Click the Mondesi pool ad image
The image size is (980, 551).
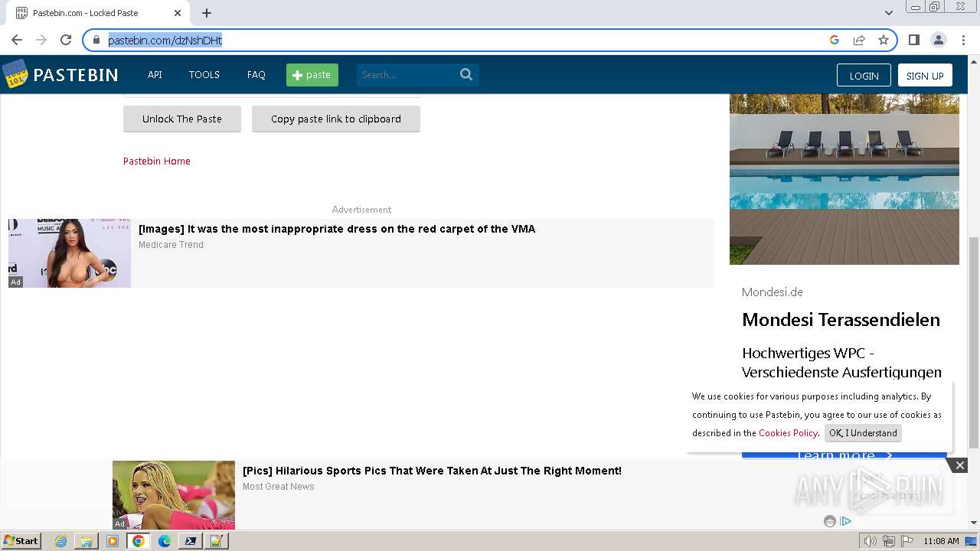click(x=844, y=179)
